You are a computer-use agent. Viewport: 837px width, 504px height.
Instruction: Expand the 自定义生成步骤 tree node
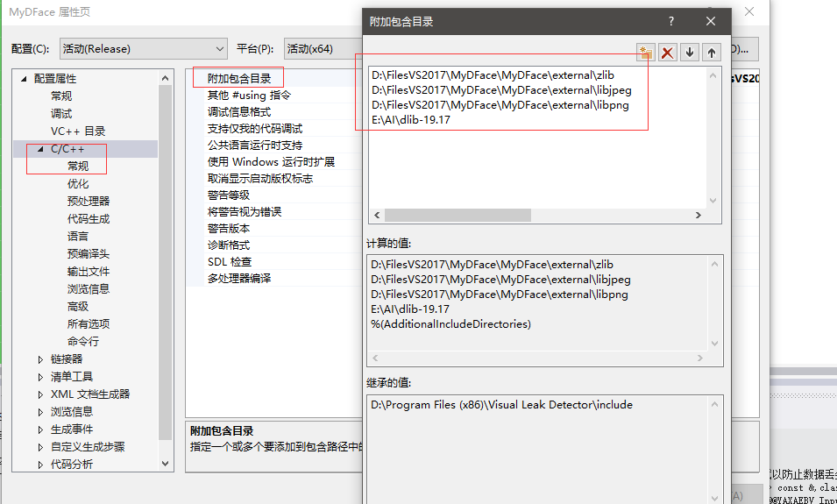40,447
